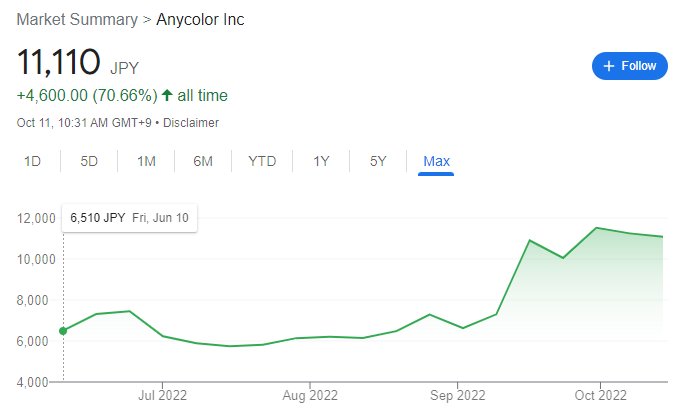Viewport: 687px width, 411px height.
Task: Click the Anycolor Inc title
Action: tap(200, 20)
